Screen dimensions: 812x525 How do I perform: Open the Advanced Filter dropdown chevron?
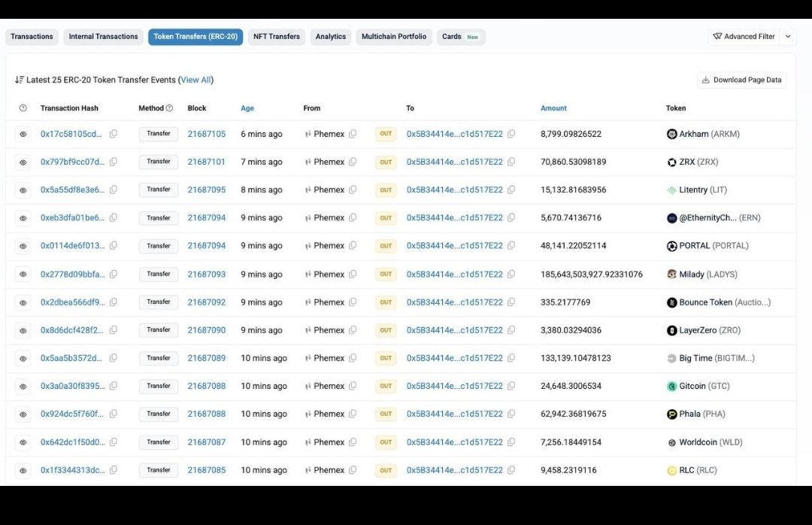click(787, 36)
